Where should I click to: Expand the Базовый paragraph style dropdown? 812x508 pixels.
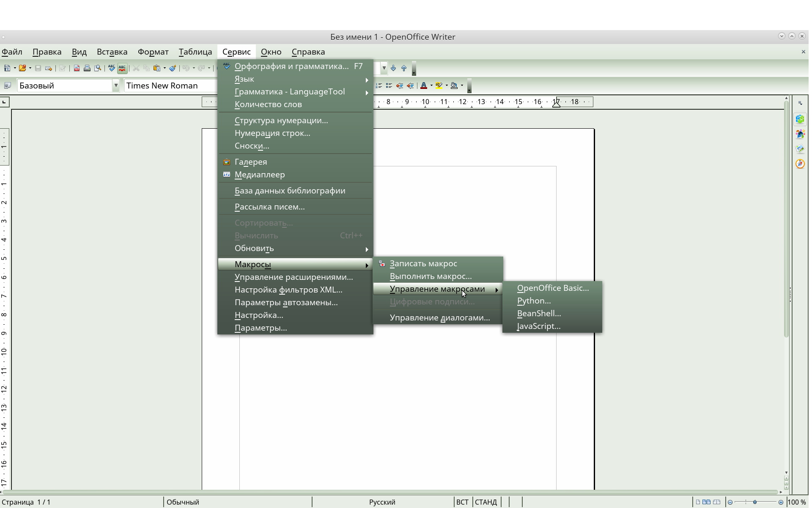click(x=115, y=86)
